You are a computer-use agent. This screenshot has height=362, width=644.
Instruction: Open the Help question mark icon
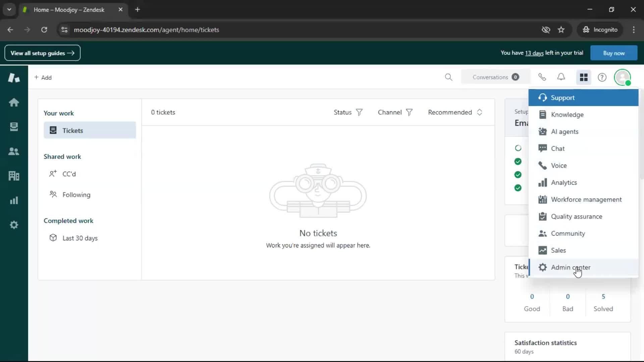click(x=602, y=77)
